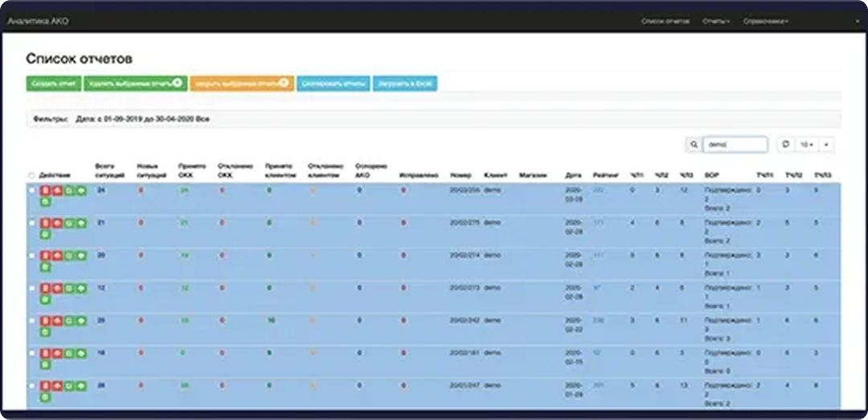The height and width of the screenshot is (420, 868).
Task: Focus the search field containing 'demo'
Action: pyautogui.click(x=735, y=145)
